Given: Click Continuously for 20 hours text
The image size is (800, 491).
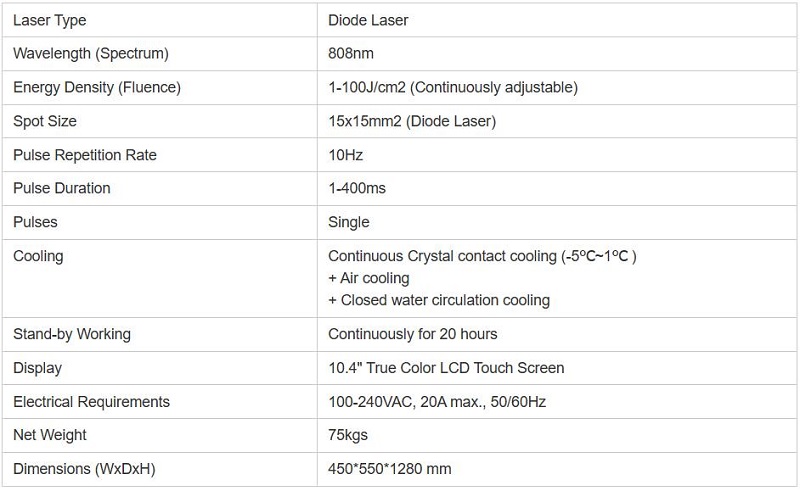Looking at the screenshot, I should pos(412,334).
